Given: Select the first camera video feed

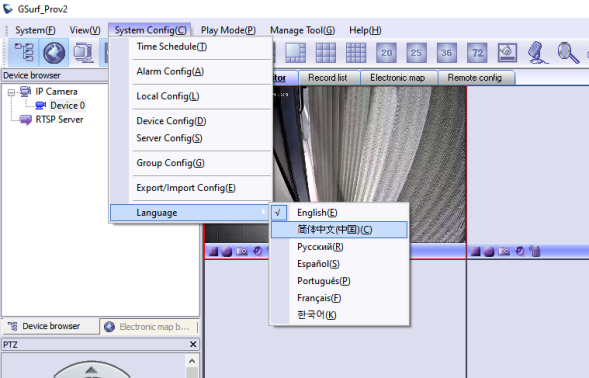Looking at the screenshot, I should (x=335, y=165).
